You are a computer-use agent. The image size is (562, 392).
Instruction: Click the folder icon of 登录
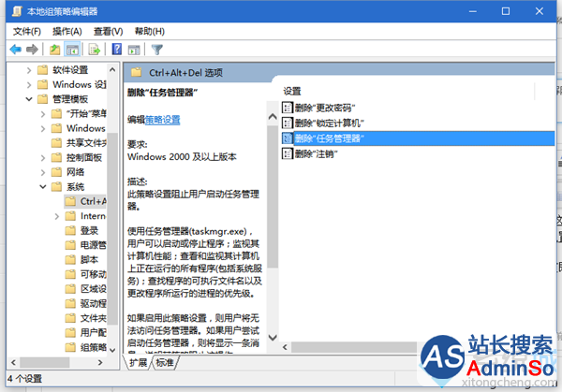[70, 230]
